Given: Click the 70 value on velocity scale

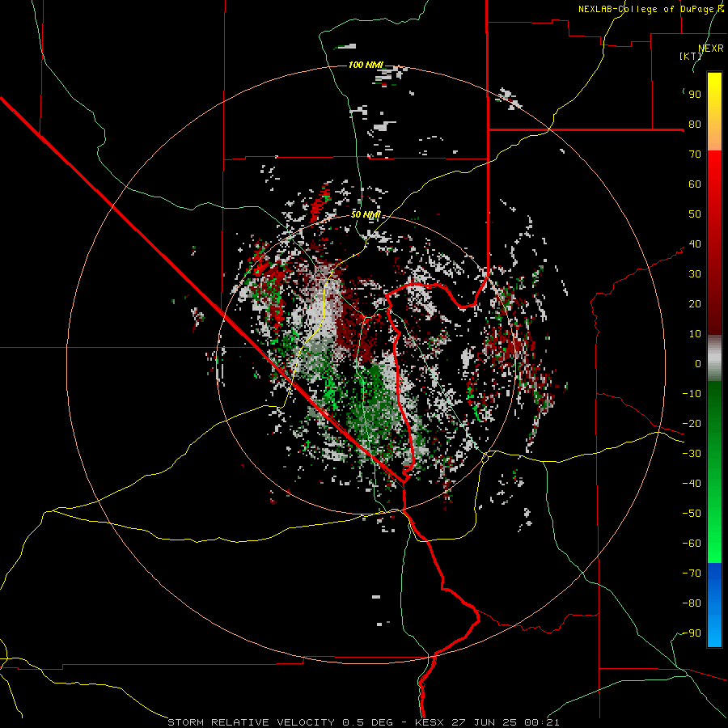Looking at the screenshot, I should pyautogui.click(x=695, y=154).
